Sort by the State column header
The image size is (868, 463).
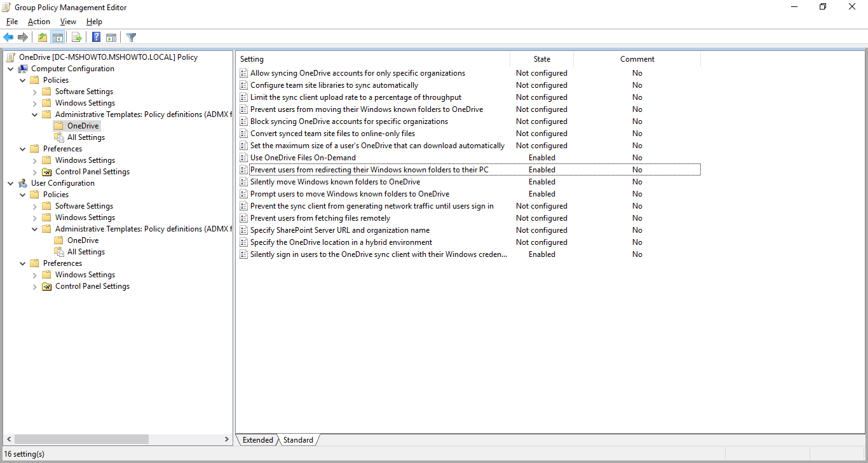(x=542, y=59)
